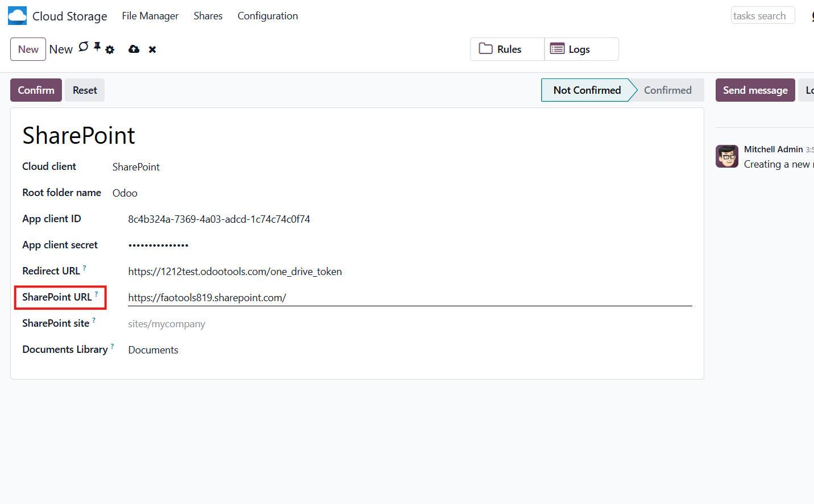814x504 pixels.
Task: Open the gear actions menu
Action: click(110, 50)
